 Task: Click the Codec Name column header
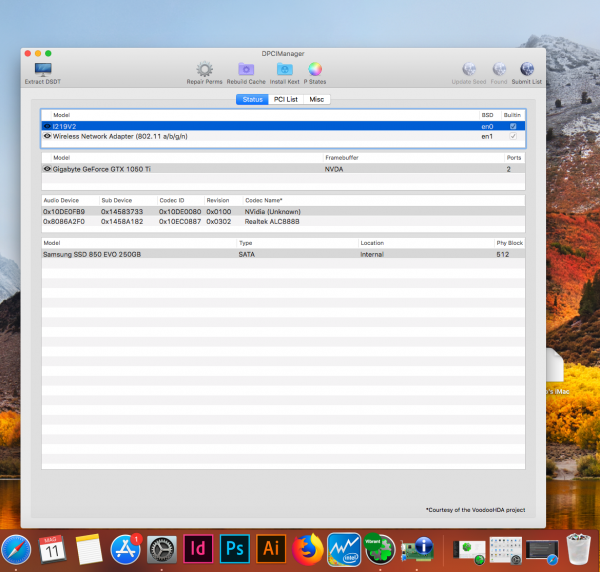tap(264, 200)
